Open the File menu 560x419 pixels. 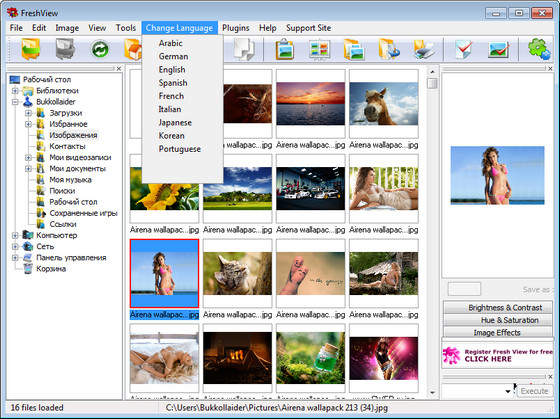coord(16,28)
